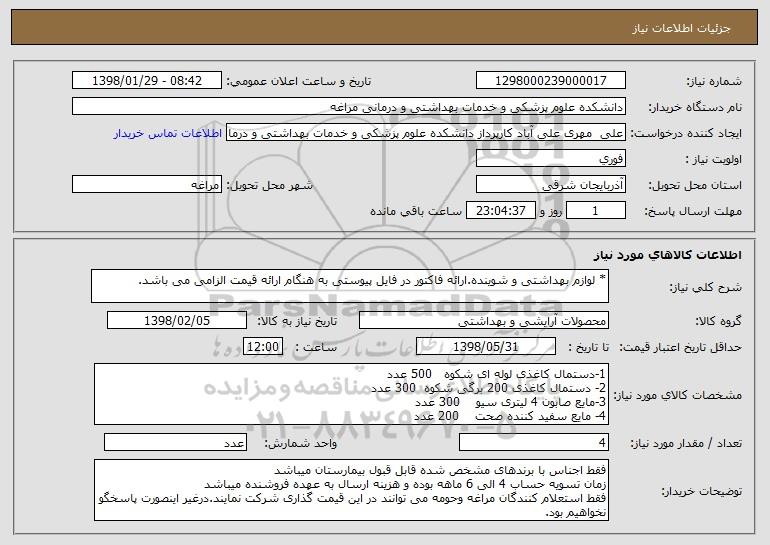Click the label مشخصات کالای مورد نیاز
The width and height of the screenshot is (770, 545).
coord(678,395)
